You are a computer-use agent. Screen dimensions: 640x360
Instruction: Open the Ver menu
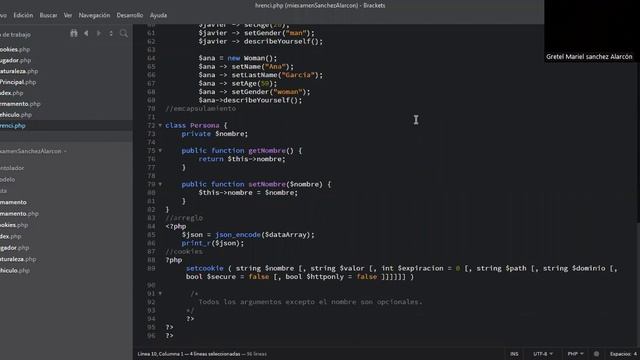[x=68, y=15]
